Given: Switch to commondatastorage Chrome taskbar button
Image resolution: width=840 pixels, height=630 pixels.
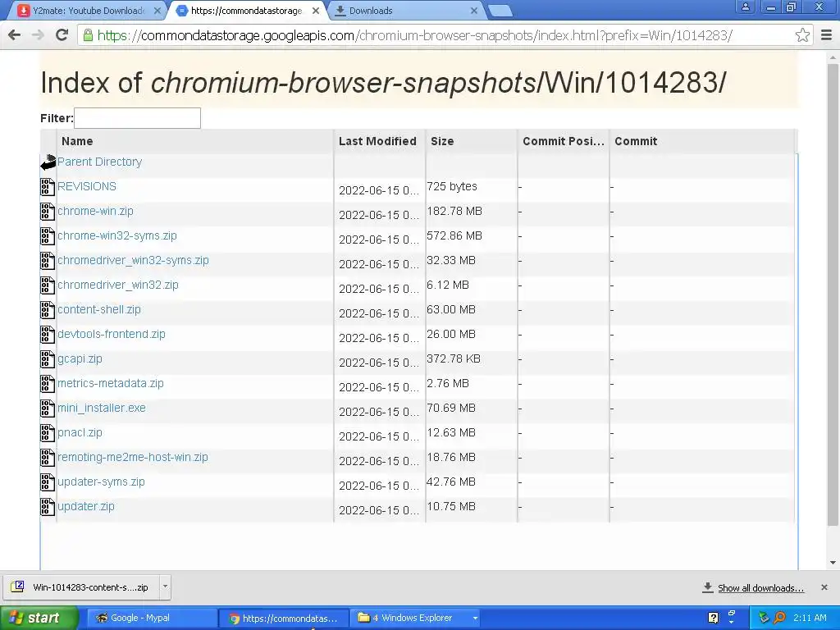Looking at the screenshot, I should click(284, 618).
